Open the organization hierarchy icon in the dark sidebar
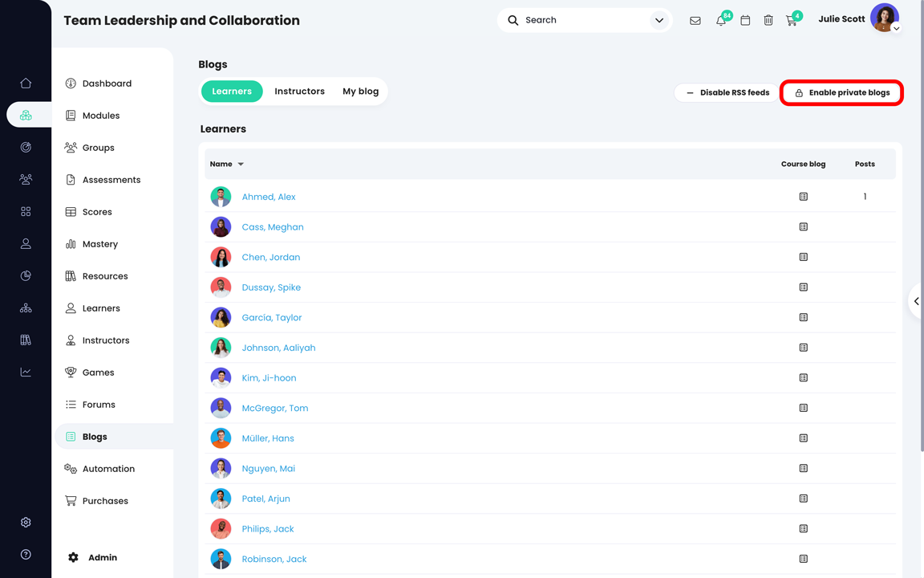 (x=26, y=308)
